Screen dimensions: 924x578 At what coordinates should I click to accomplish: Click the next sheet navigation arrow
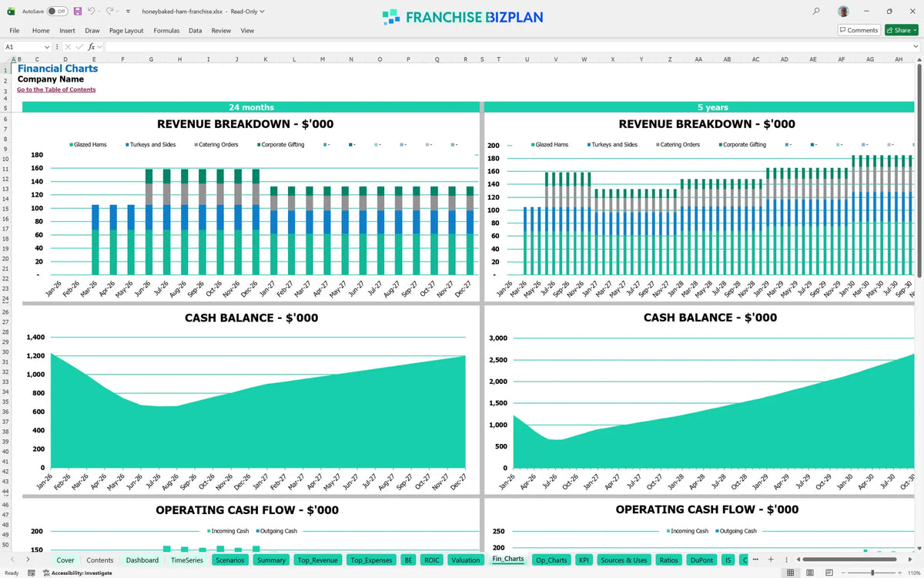pyautogui.click(x=28, y=560)
